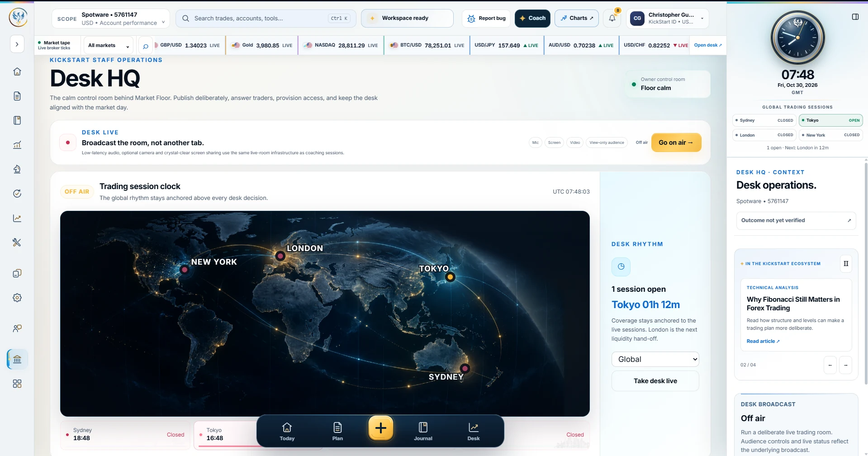The image size is (868, 456).
Task: Expand the Christopher Gu... user profile menu
Action: click(x=667, y=19)
